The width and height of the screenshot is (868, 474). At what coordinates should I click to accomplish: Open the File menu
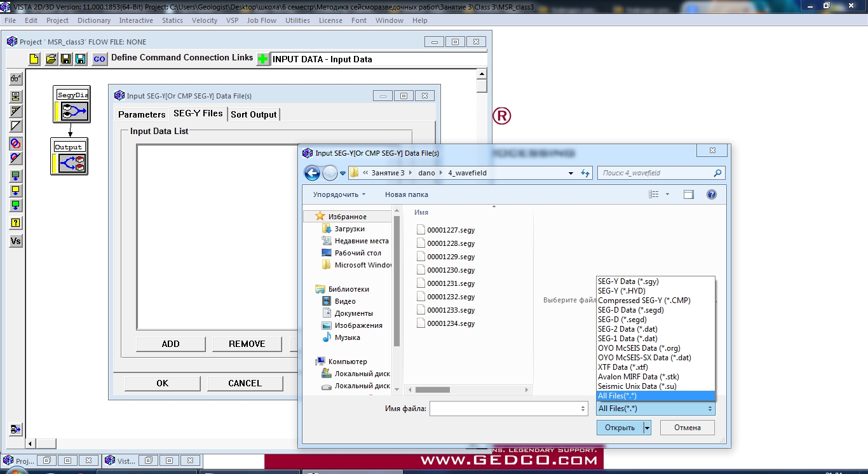point(10,20)
